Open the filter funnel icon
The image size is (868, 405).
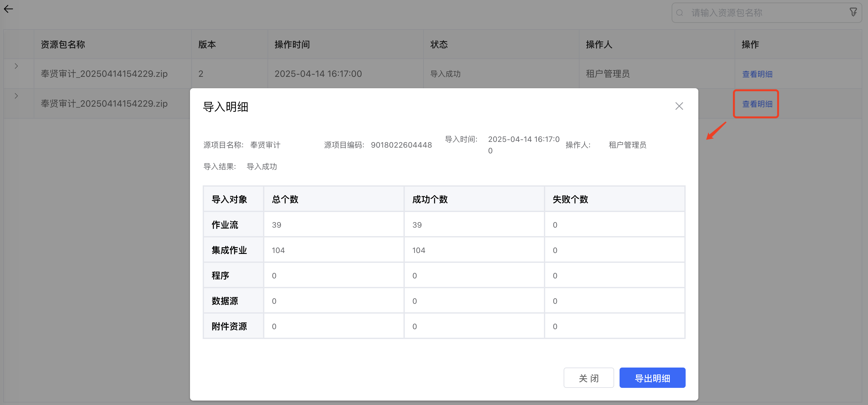[x=853, y=12]
